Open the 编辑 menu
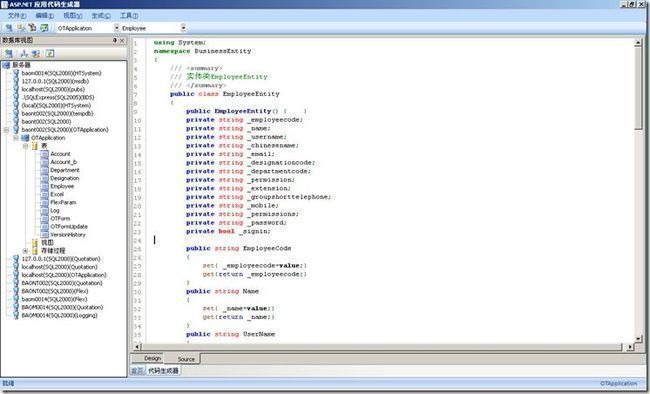650x394 pixels. click(45, 16)
